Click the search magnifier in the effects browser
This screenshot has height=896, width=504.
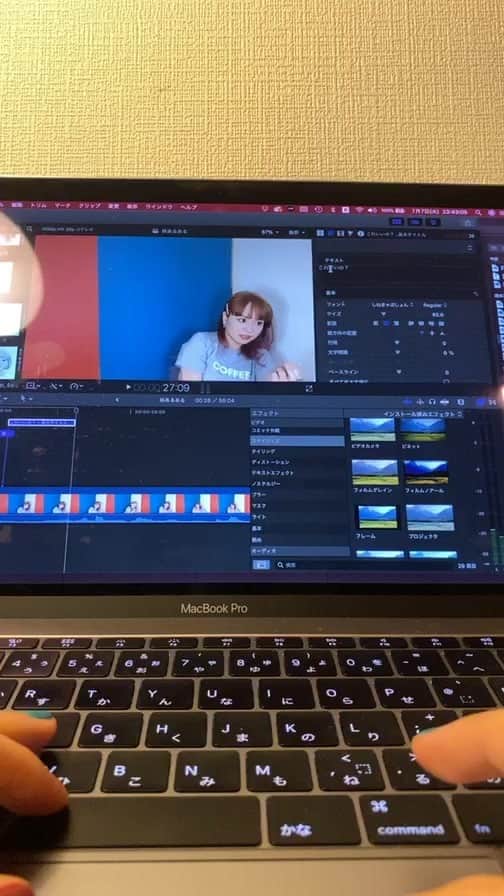pyautogui.click(x=281, y=565)
